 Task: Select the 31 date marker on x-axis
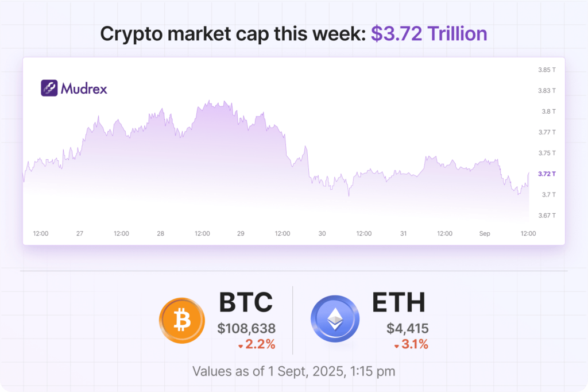click(404, 233)
